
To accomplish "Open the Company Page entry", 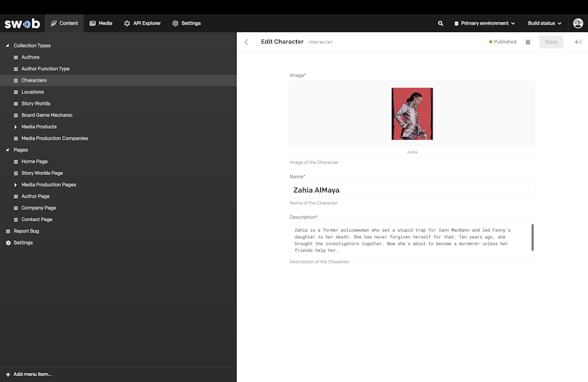I will 39,208.
